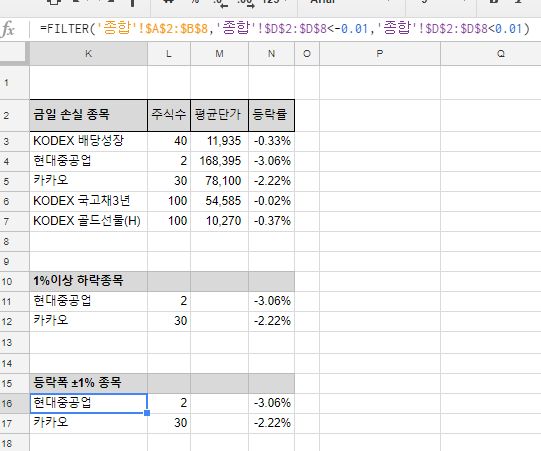Select row 18 header
This screenshot has width=541, height=451.
(x=14, y=443)
